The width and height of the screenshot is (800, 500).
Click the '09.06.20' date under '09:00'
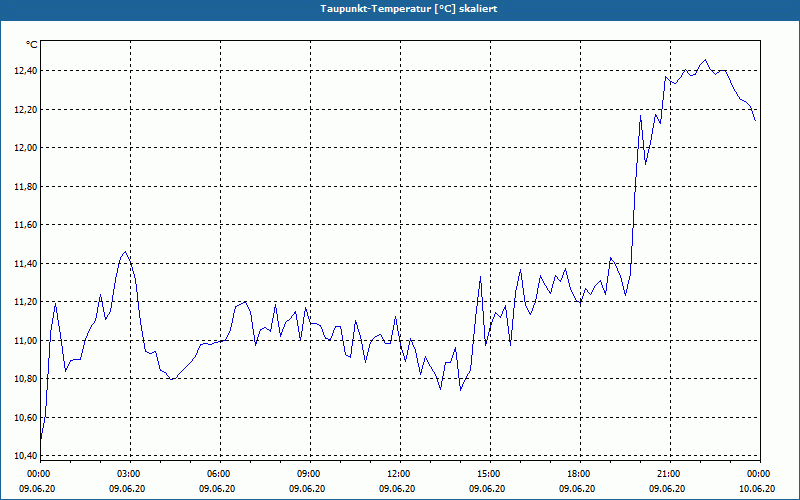coord(307,489)
